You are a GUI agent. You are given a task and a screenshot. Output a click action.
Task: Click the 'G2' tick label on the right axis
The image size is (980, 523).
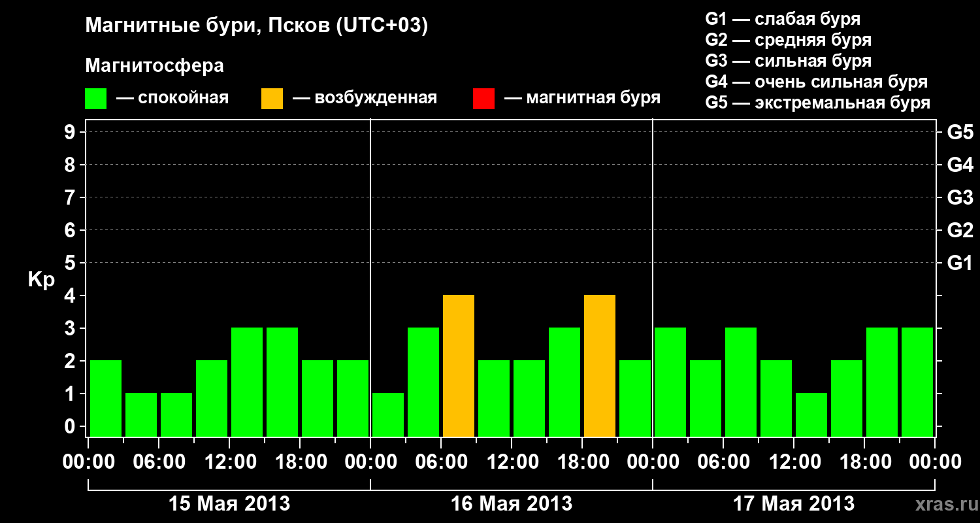pyautogui.click(x=960, y=231)
